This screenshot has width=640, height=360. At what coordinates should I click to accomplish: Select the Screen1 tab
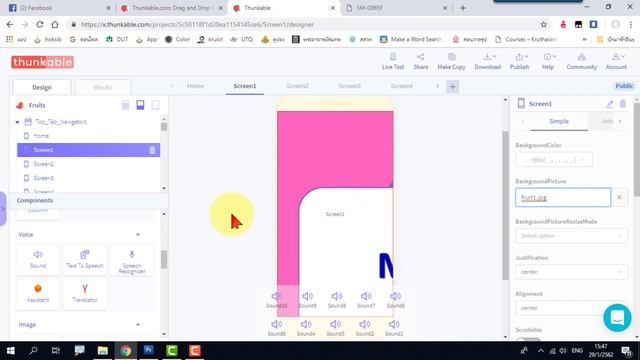point(245,86)
